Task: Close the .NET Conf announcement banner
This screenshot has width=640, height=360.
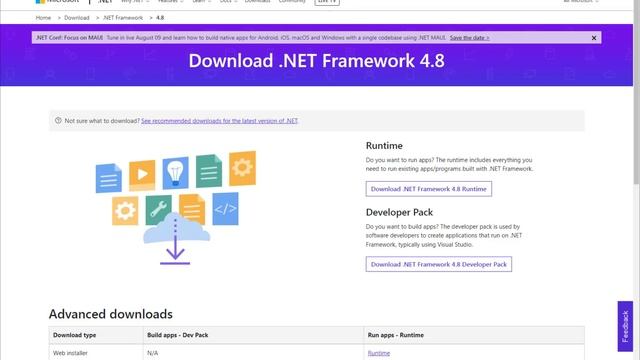Action: click(x=594, y=38)
